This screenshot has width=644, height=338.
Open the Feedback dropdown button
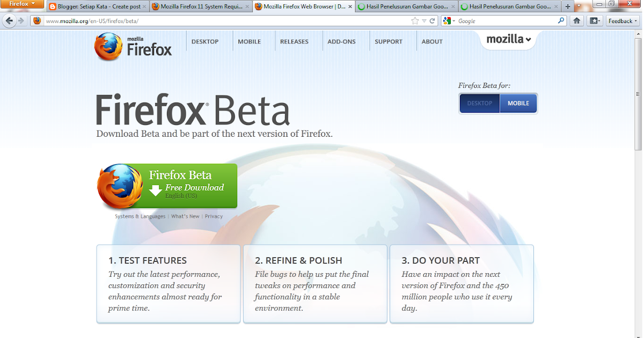pyautogui.click(x=623, y=21)
